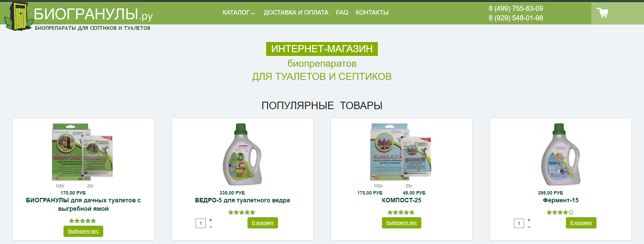The height and width of the screenshot is (244, 644).
Task: Open the КОНТАКТЫ menu item
Action: coord(372,13)
